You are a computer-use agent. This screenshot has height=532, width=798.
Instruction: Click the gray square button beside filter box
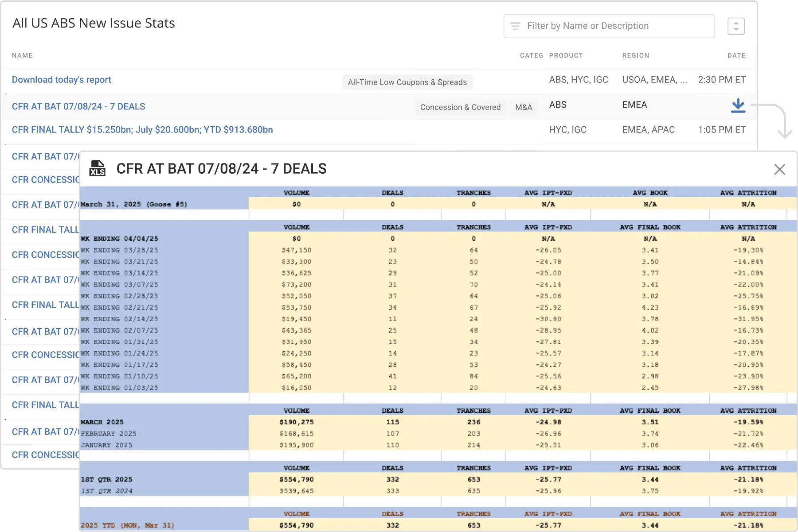735,25
